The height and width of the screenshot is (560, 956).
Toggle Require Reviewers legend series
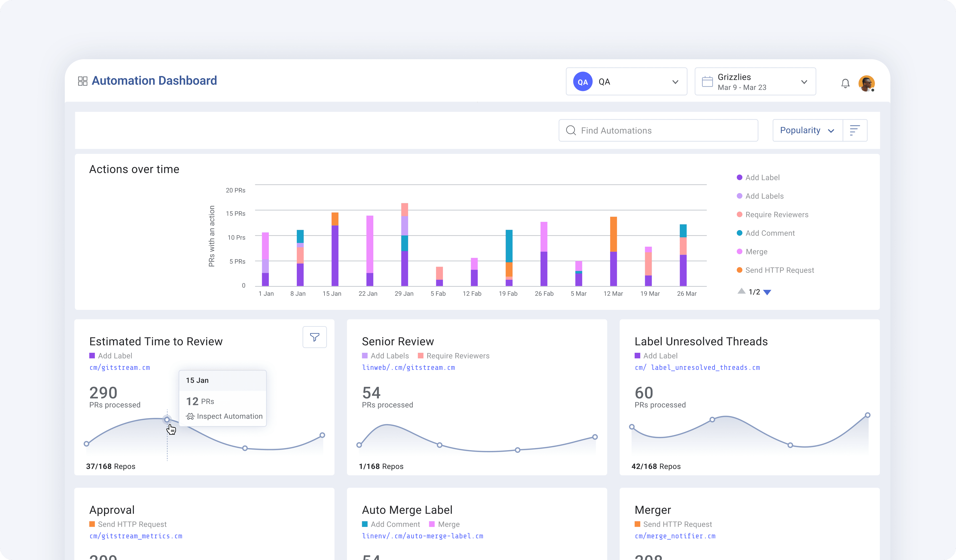click(x=772, y=215)
